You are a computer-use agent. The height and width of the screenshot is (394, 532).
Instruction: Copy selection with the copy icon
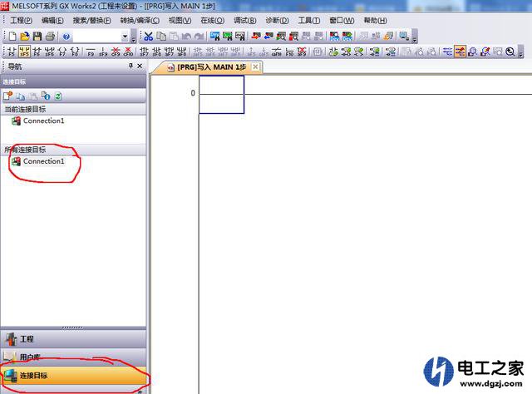point(161,37)
